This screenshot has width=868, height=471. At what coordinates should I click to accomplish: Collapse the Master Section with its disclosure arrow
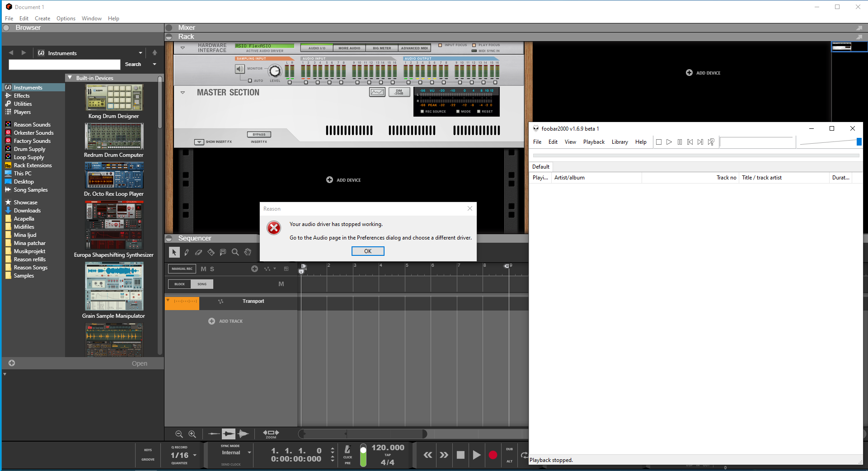coord(183,92)
